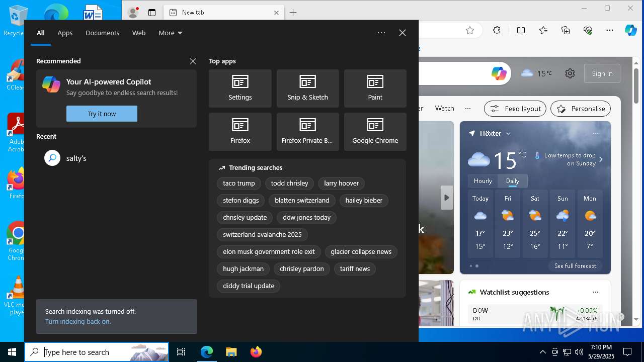
Task: Click the volume icon in system tray
Action: point(579,352)
